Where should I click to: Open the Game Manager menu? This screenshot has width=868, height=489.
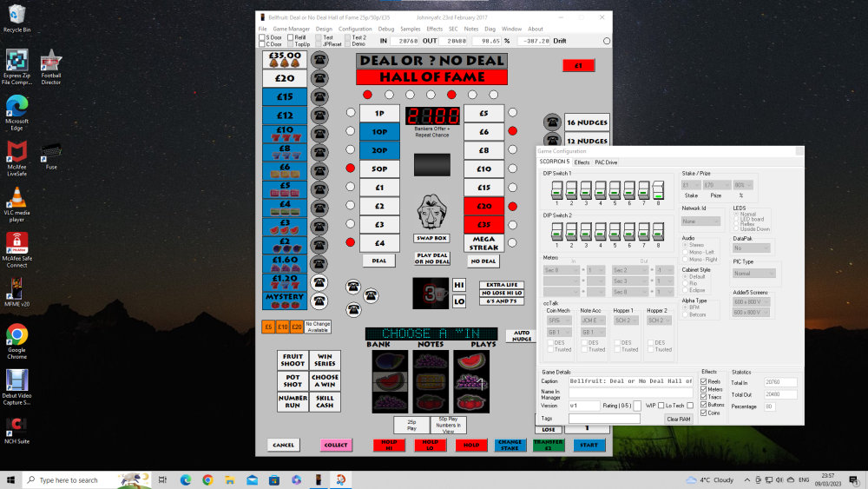pyautogui.click(x=291, y=29)
